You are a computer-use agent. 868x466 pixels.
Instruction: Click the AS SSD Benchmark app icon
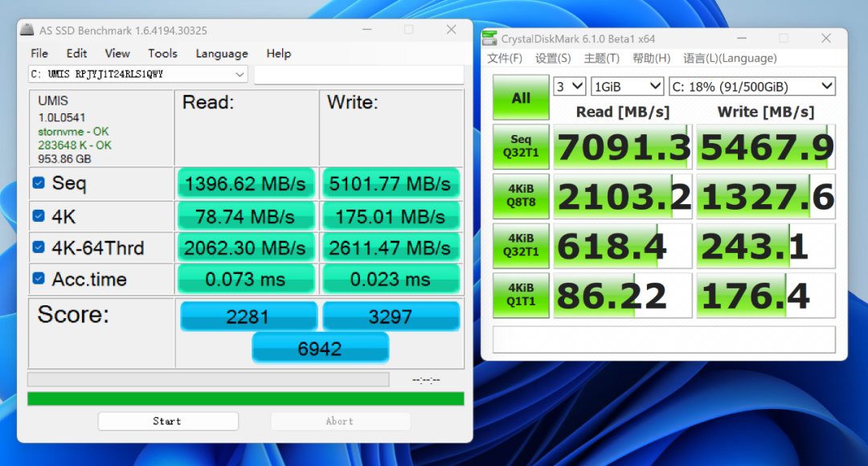pyautogui.click(x=27, y=30)
